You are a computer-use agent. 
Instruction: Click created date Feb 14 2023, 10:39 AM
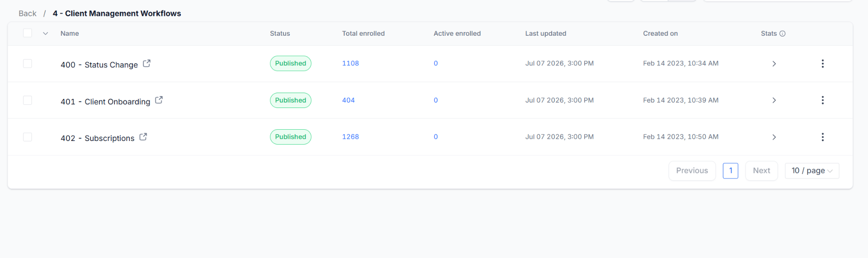(x=681, y=100)
